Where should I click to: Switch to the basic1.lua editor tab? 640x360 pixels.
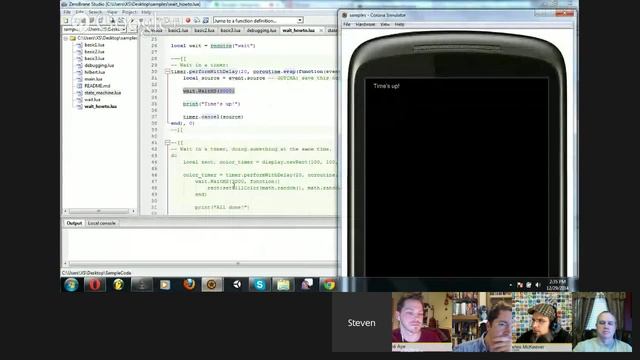click(178, 31)
